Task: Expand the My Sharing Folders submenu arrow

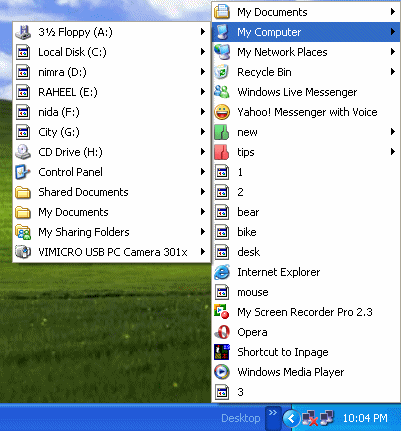Action: (x=203, y=232)
